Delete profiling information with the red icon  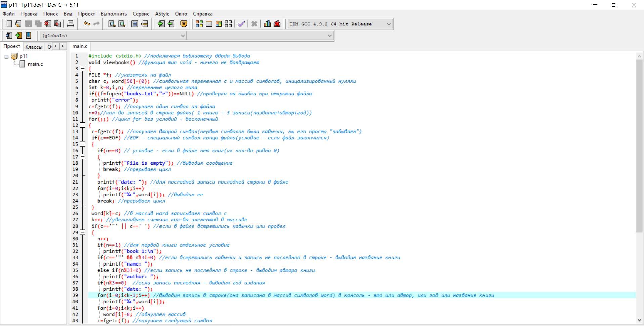click(x=277, y=24)
